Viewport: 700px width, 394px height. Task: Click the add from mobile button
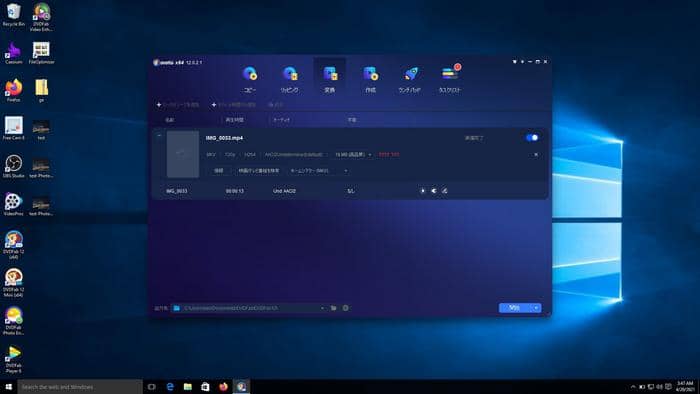pos(233,104)
